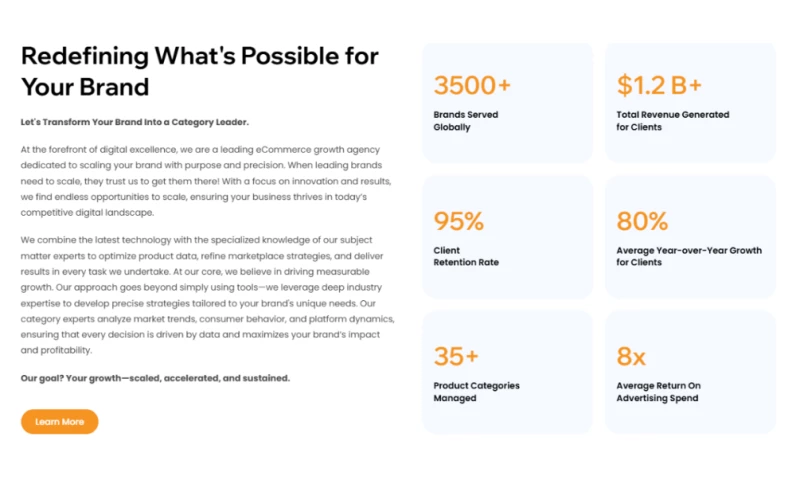Click the 95% statistic
This screenshot has height=480, width=800.
tap(459, 221)
